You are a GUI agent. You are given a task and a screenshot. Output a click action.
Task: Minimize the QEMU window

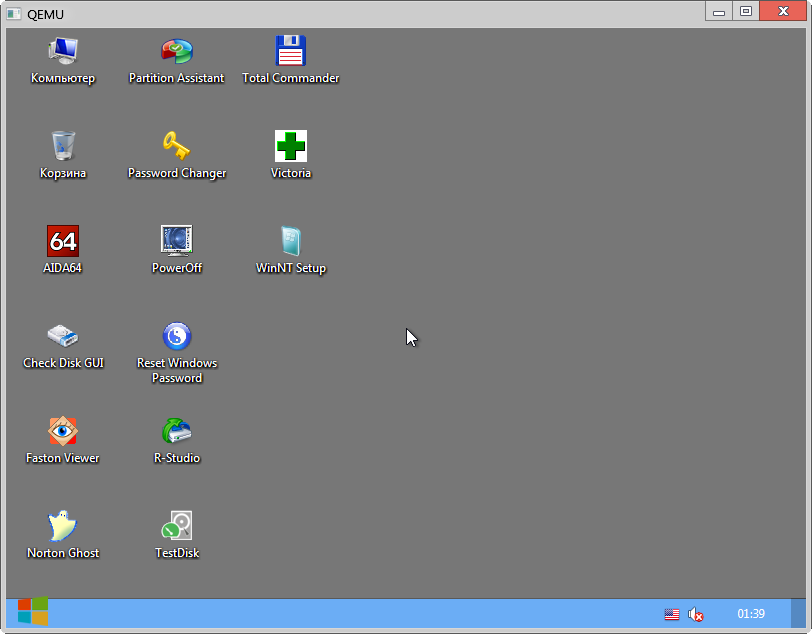(719, 11)
